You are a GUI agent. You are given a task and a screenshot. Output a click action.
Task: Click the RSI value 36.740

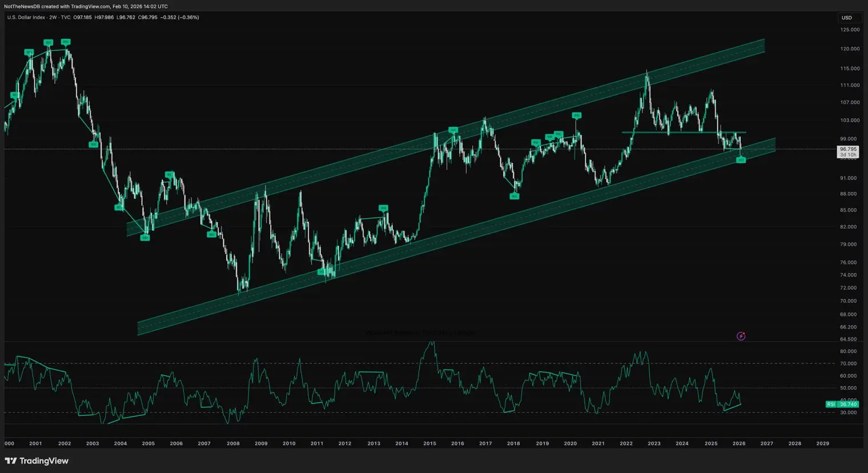pyautogui.click(x=849, y=404)
